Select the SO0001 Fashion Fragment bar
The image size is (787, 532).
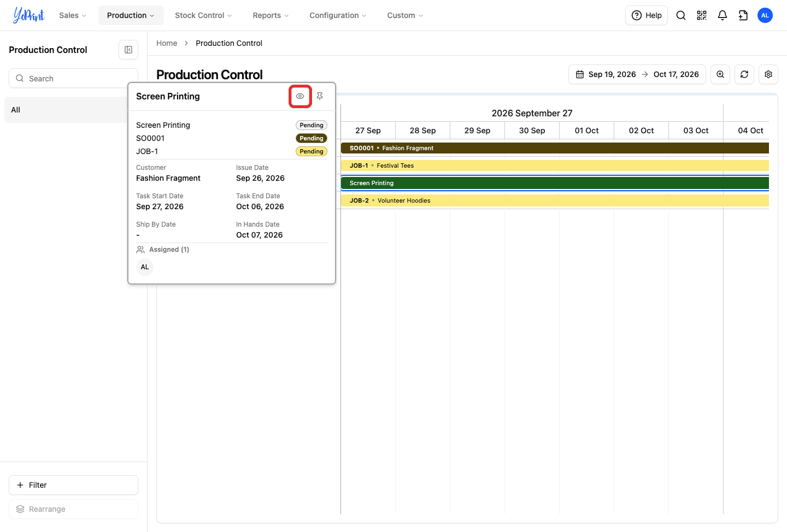[555, 148]
